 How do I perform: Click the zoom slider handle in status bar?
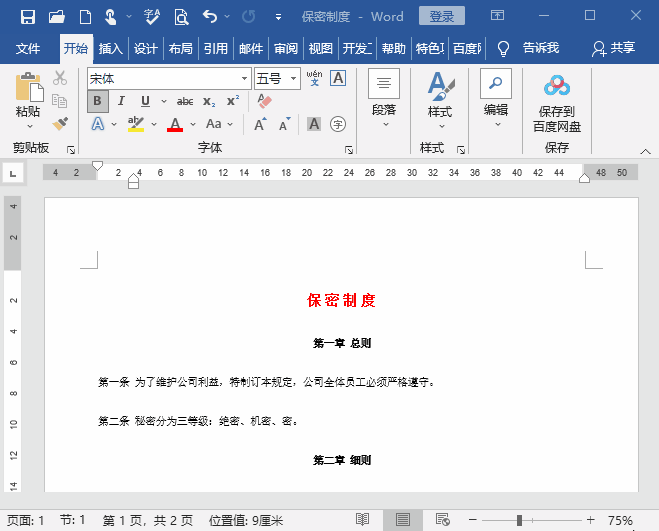click(519, 520)
